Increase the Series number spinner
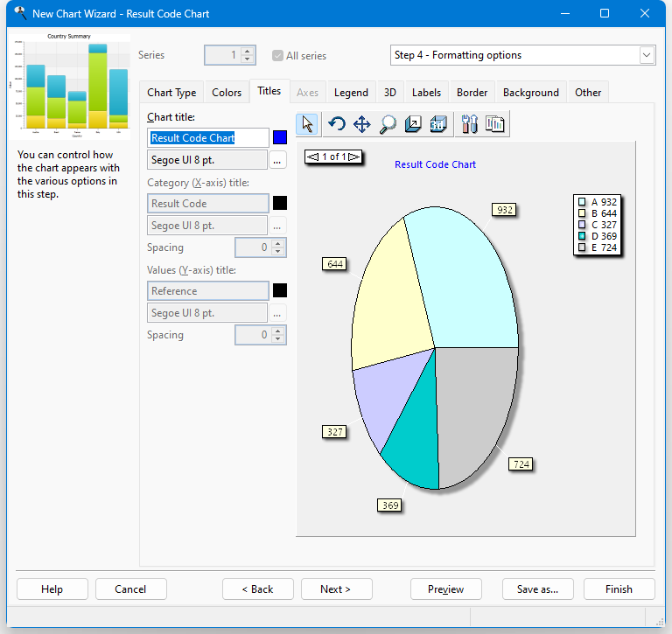The height and width of the screenshot is (634, 672). [x=248, y=51]
